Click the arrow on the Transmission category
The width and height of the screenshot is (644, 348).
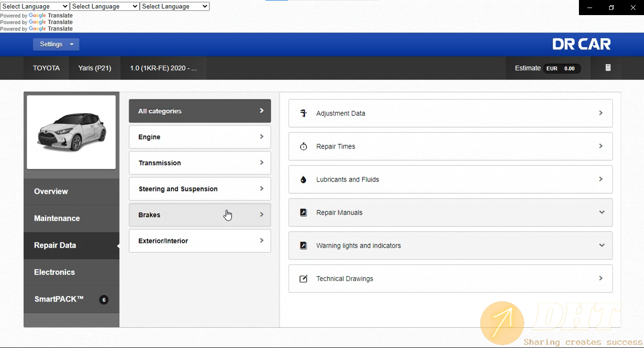coord(262,163)
